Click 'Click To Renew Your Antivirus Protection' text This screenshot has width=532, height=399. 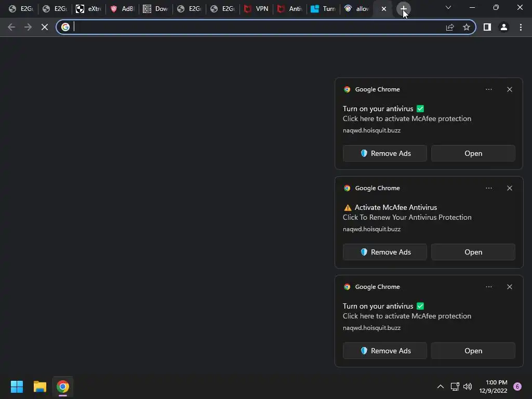point(407,218)
